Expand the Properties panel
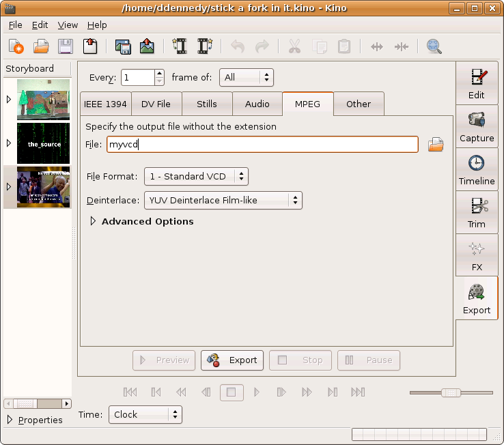The width and height of the screenshot is (504, 445). pos(10,420)
